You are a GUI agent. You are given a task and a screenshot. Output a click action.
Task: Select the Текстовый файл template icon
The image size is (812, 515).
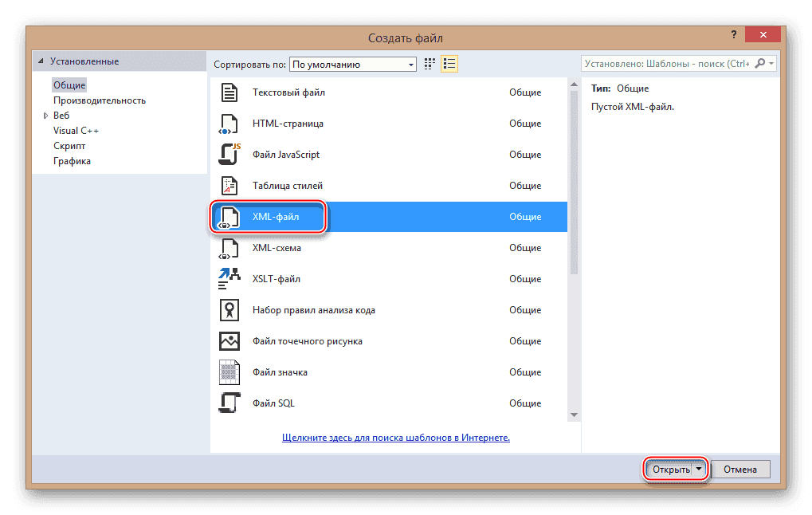229,92
